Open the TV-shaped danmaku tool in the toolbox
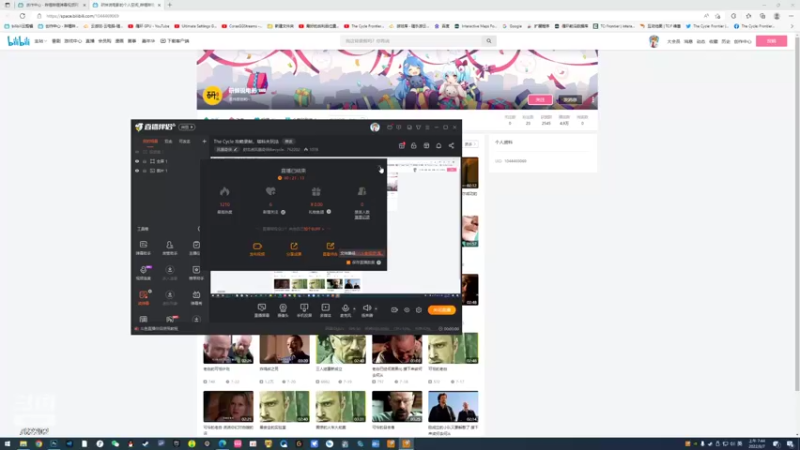The width and height of the screenshot is (800, 450). (x=196, y=297)
